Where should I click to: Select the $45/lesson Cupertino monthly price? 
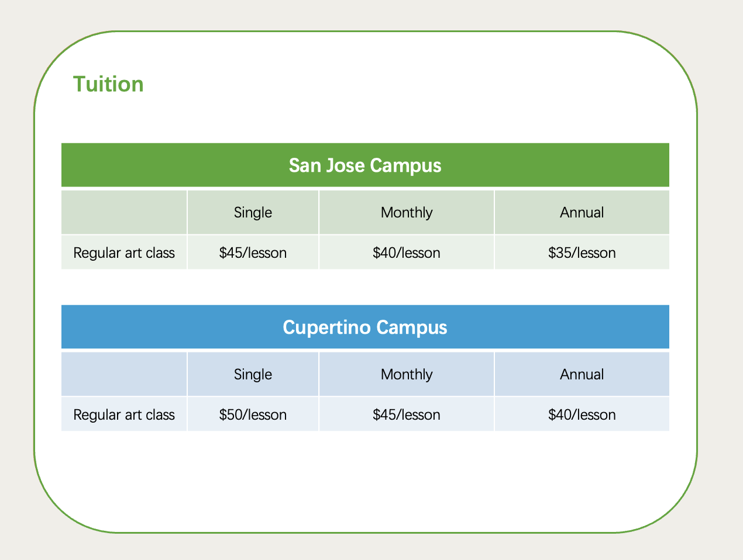(x=407, y=414)
